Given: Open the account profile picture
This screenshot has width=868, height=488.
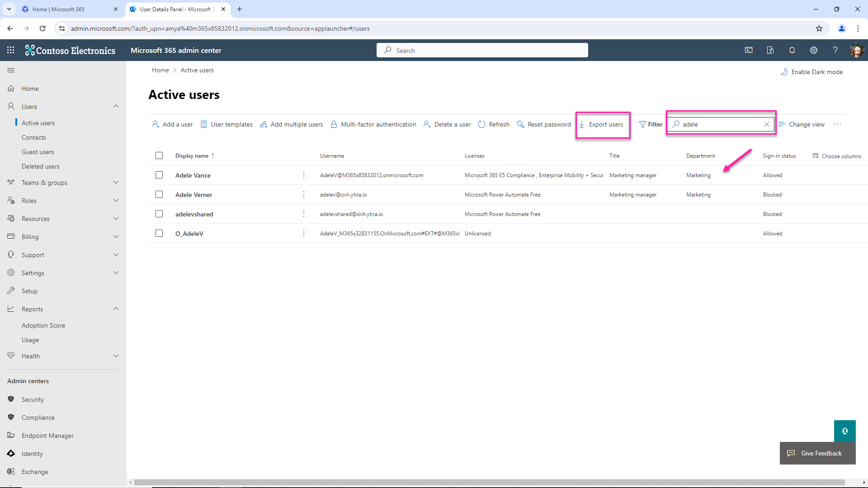Looking at the screenshot, I should [x=856, y=50].
